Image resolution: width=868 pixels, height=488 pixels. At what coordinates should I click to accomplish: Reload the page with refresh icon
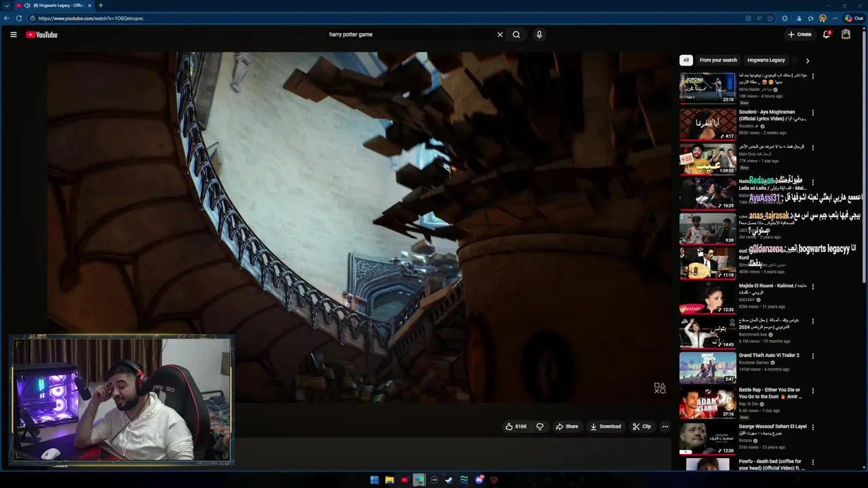18,18
